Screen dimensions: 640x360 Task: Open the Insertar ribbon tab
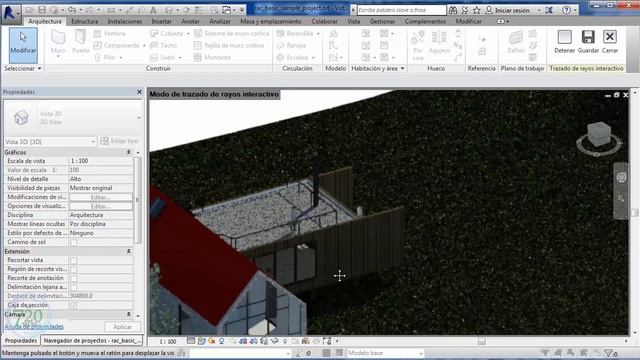[x=162, y=21]
